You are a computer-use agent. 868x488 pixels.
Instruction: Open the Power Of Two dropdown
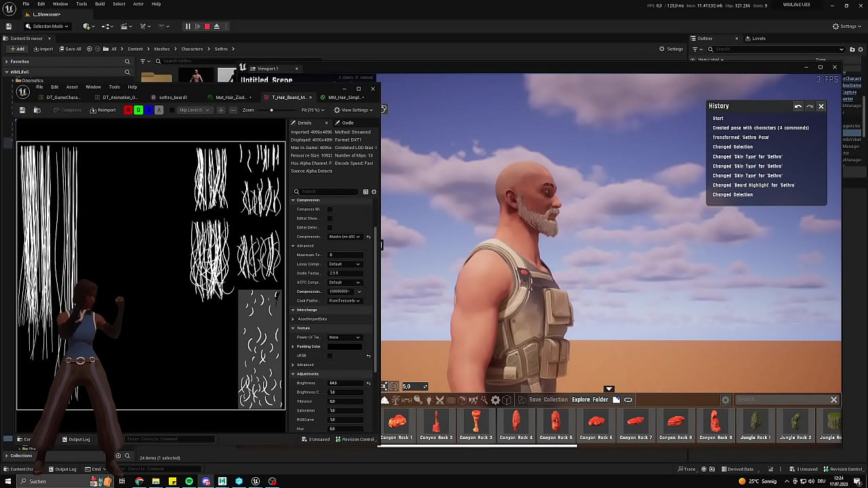point(344,338)
